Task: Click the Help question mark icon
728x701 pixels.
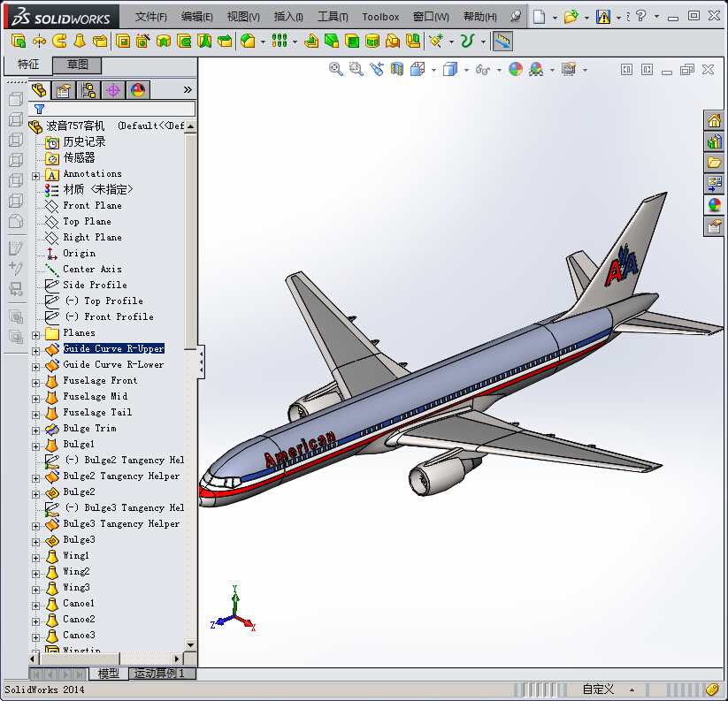Action: point(640,16)
